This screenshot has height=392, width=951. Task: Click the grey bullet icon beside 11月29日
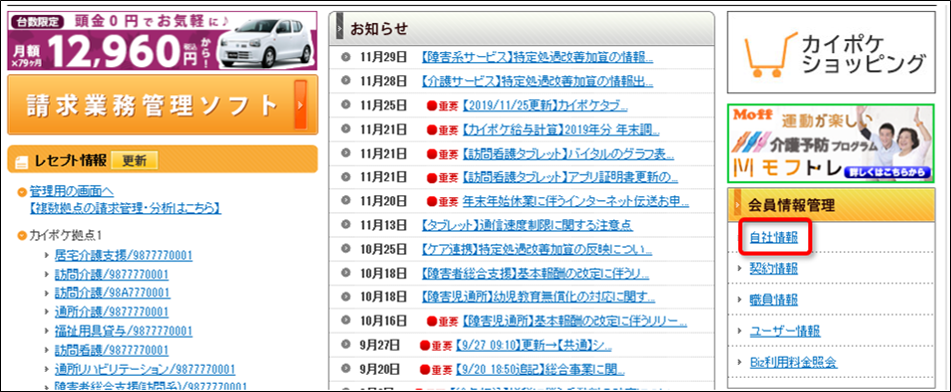[346, 58]
